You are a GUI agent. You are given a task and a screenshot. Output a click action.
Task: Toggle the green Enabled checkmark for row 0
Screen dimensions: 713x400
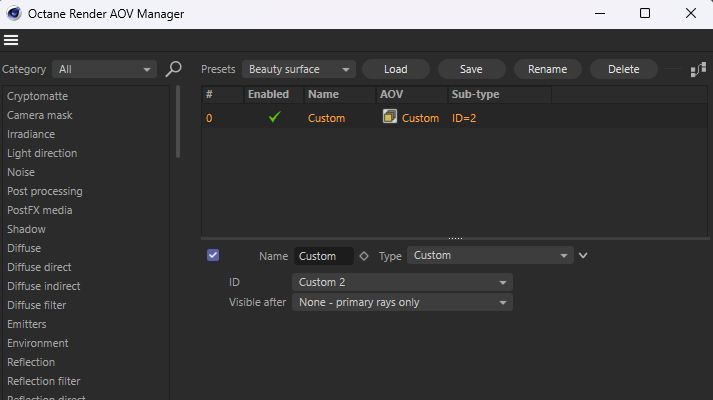(x=274, y=117)
